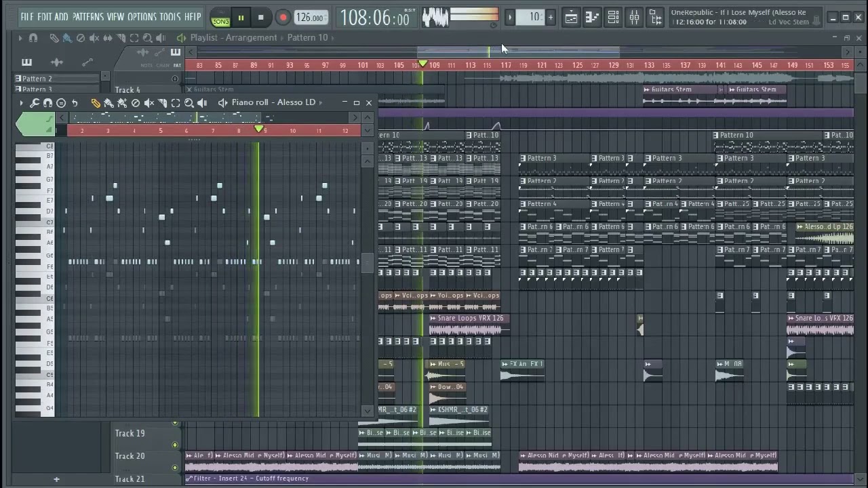
Task: Open Piano roll options menu arrow
Action: click(x=21, y=103)
